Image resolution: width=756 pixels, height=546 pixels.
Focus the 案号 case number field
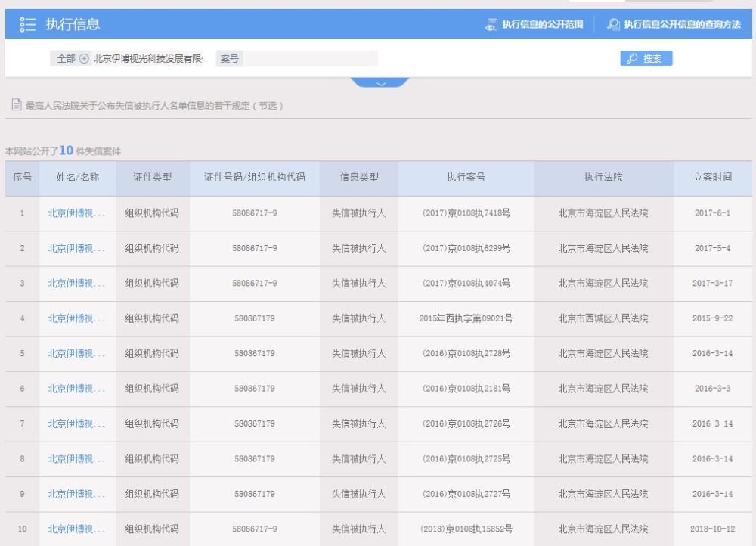point(310,59)
